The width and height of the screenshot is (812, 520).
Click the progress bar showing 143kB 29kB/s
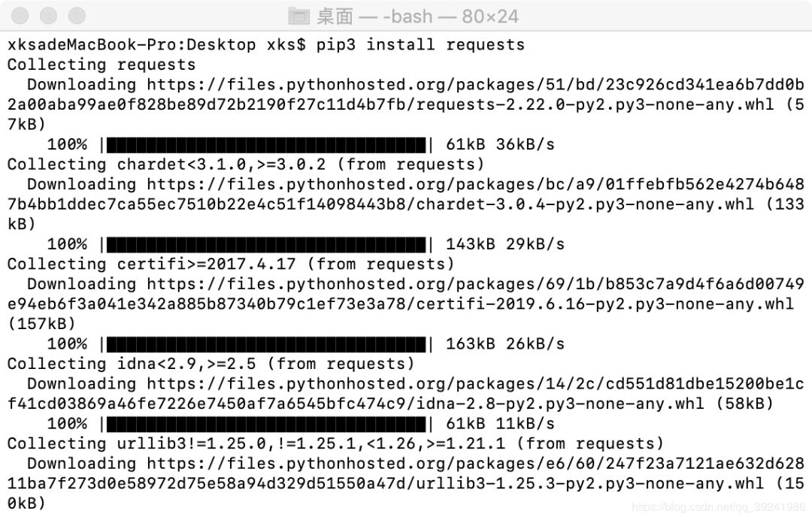266,244
